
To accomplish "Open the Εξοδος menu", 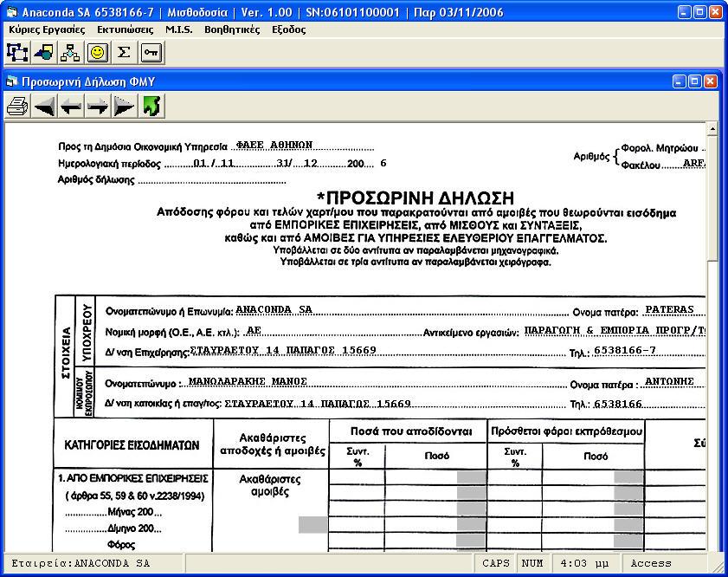I will point(289,29).
